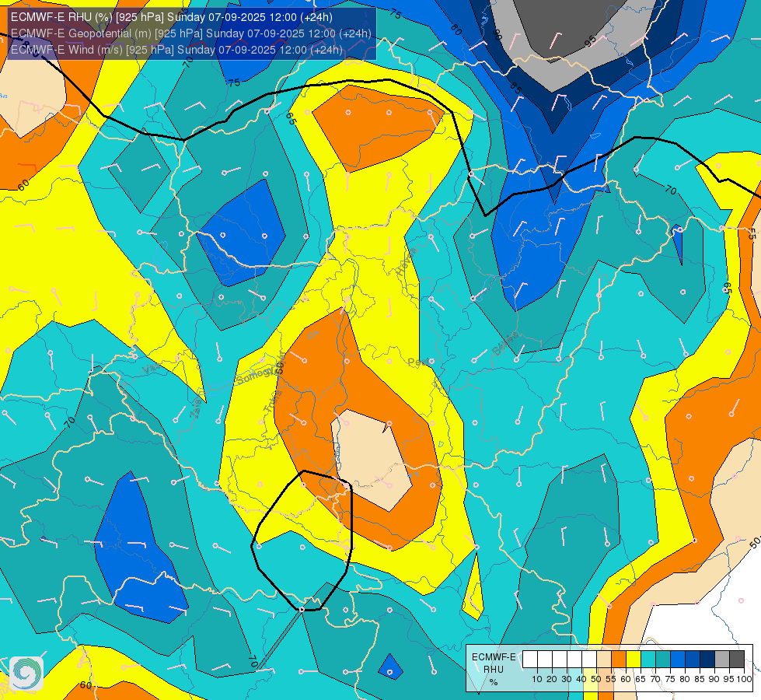Click the dark gray 95–100 legend swatch

pyautogui.click(x=737, y=660)
